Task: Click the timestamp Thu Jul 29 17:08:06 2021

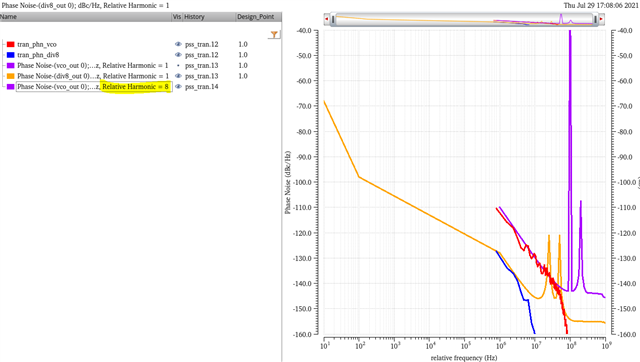Action: click(601, 5)
